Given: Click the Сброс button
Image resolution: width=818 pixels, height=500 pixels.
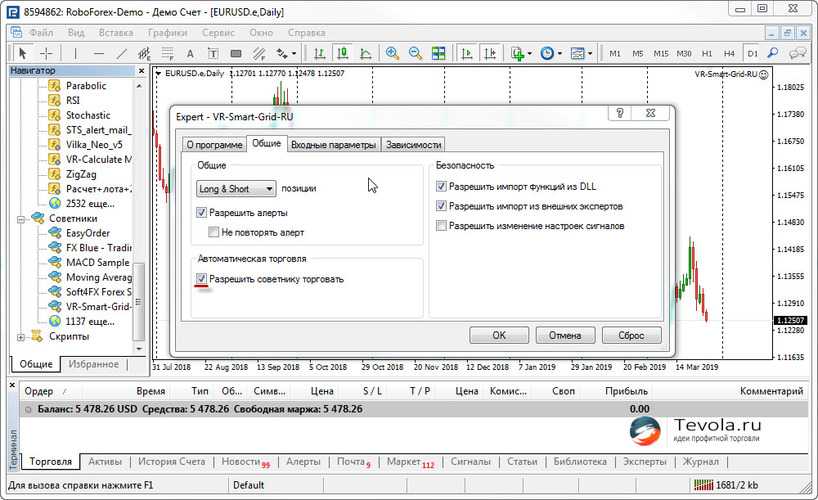Looking at the screenshot, I should 630,335.
